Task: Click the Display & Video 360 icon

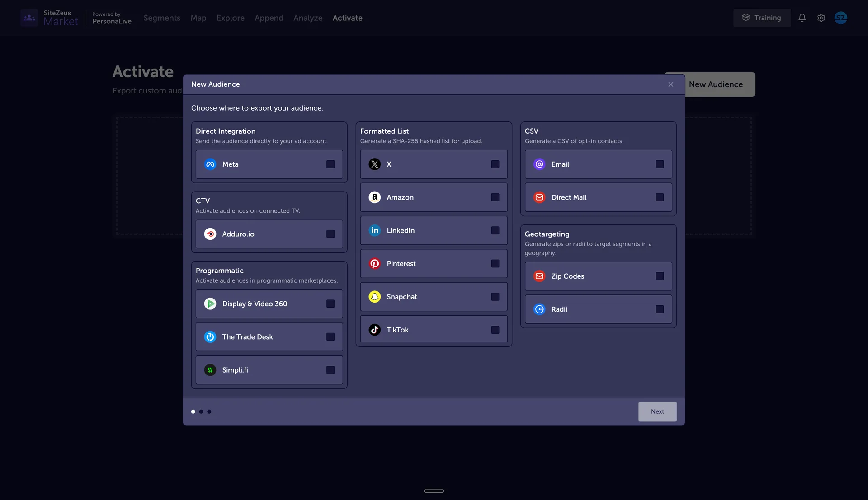Action: click(x=210, y=304)
